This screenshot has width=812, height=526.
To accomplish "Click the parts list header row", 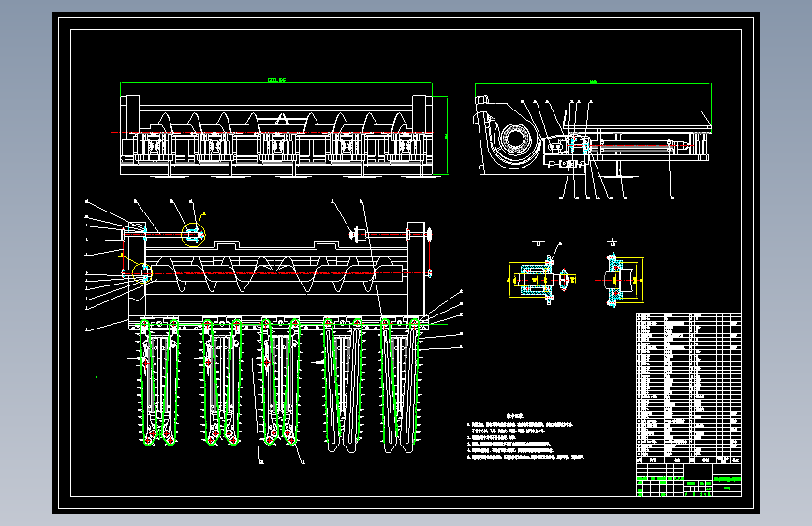I will tap(688, 460).
